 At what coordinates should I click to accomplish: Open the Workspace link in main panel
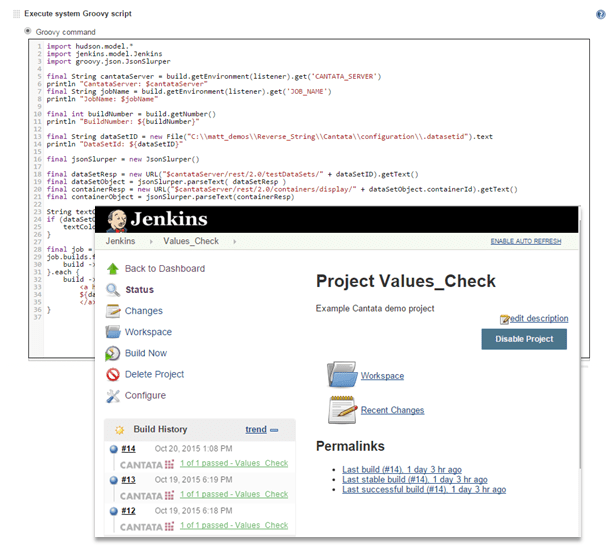pos(382,376)
